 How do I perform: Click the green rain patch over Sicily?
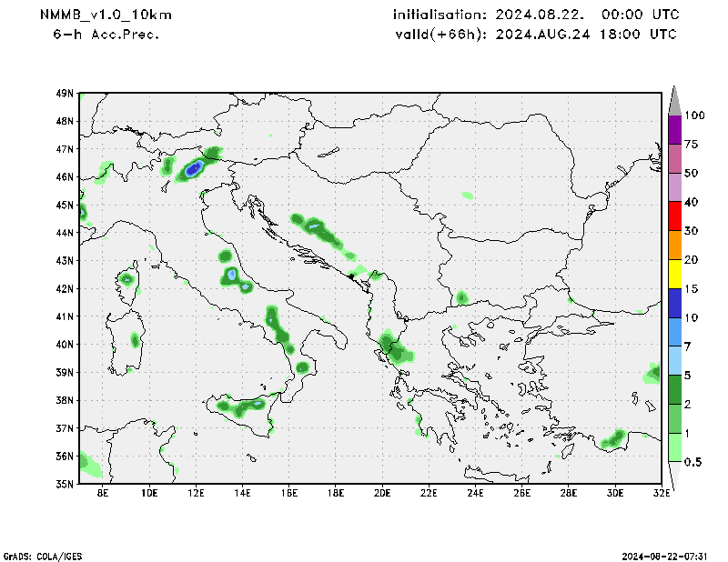tap(242, 407)
